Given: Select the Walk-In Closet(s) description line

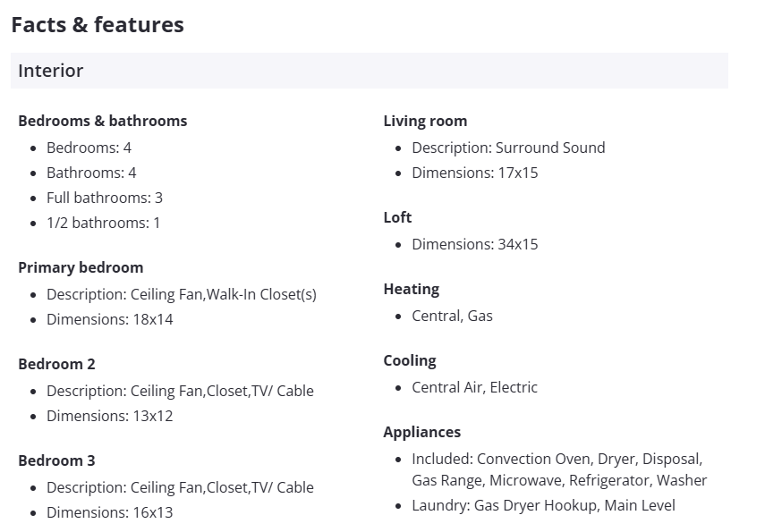Looking at the screenshot, I should click(182, 294).
